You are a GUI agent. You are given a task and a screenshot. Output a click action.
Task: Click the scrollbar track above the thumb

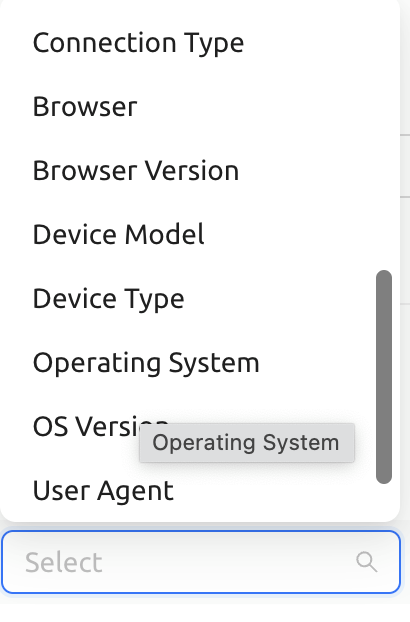384,135
